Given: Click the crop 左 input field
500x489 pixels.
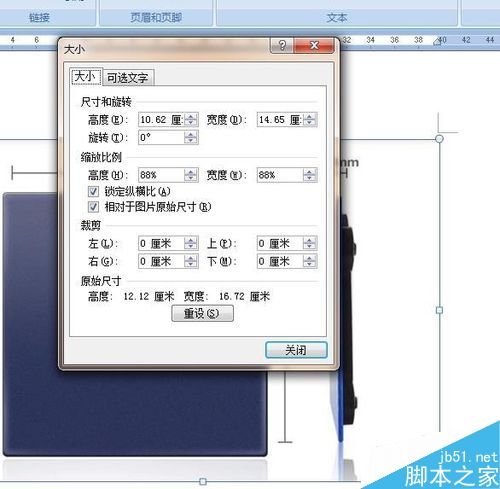Looking at the screenshot, I should [x=161, y=243].
